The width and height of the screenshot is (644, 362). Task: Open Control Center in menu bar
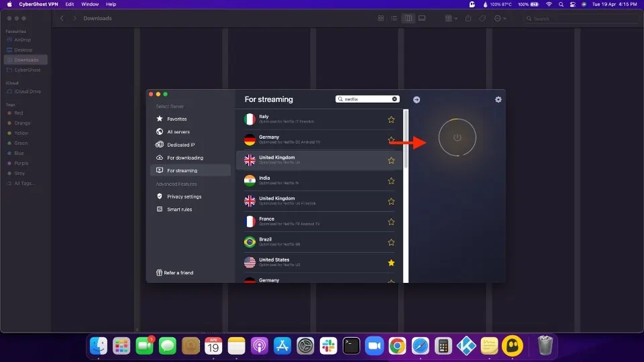click(x=572, y=4)
